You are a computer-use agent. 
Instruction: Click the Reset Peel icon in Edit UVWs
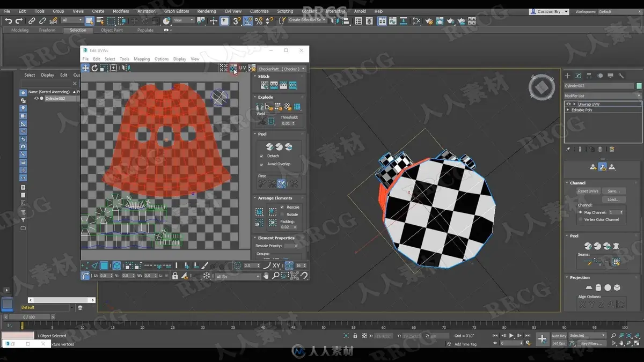click(x=289, y=147)
